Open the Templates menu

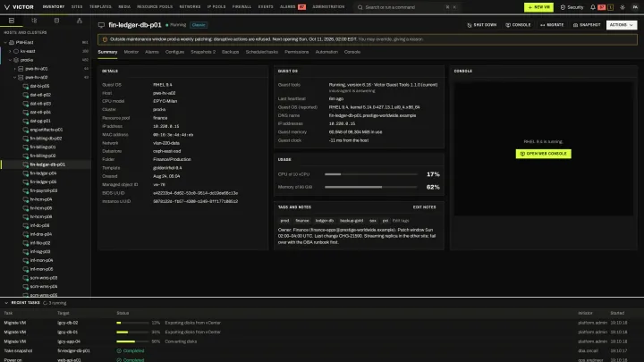point(100,7)
